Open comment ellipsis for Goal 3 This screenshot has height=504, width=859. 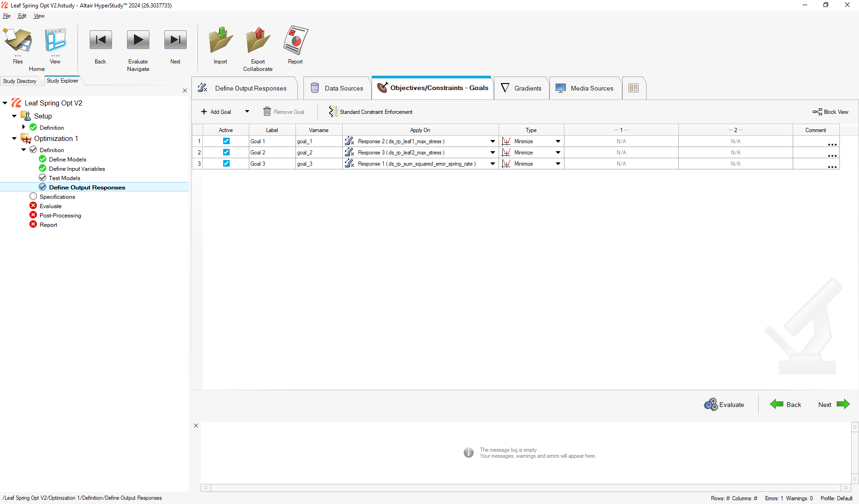click(832, 166)
